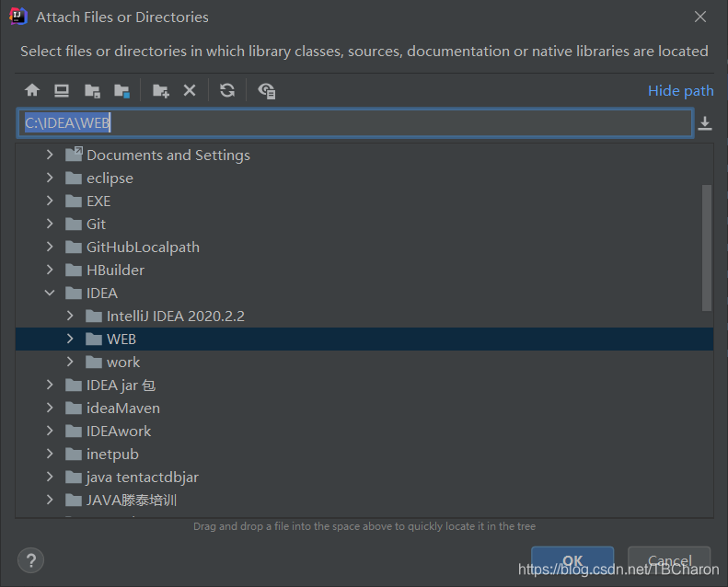Expand the work folder chevron
The height and width of the screenshot is (587, 728).
[70, 362]
